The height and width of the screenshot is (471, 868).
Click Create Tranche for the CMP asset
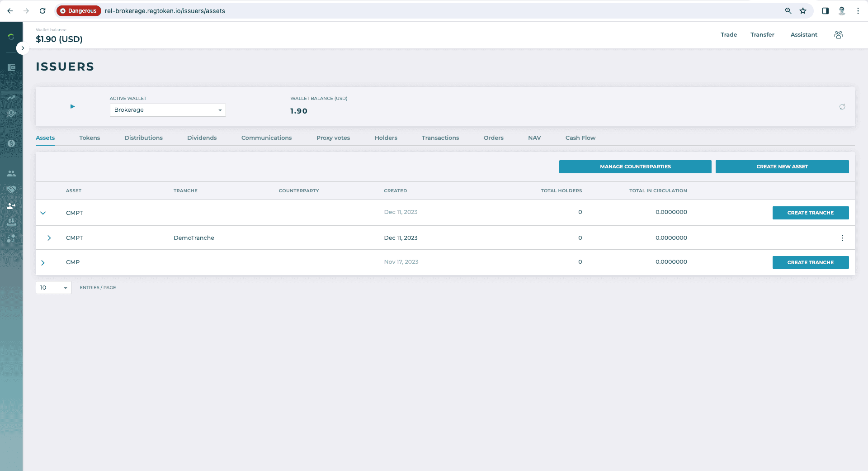811,262
